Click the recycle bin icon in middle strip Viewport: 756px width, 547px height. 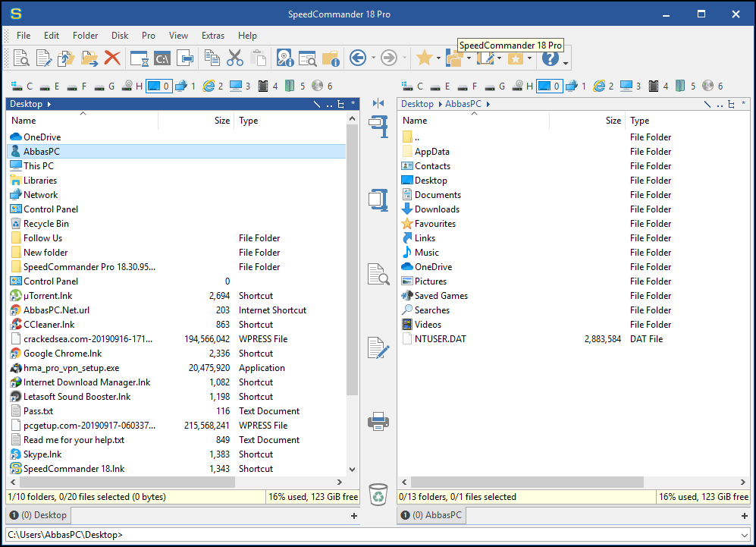tap(378, 495)
